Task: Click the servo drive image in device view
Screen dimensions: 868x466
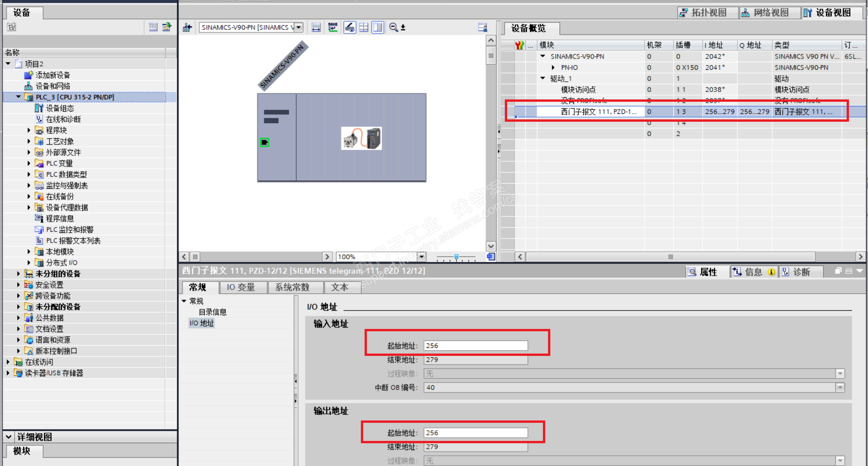Action: tap(361, 138)
